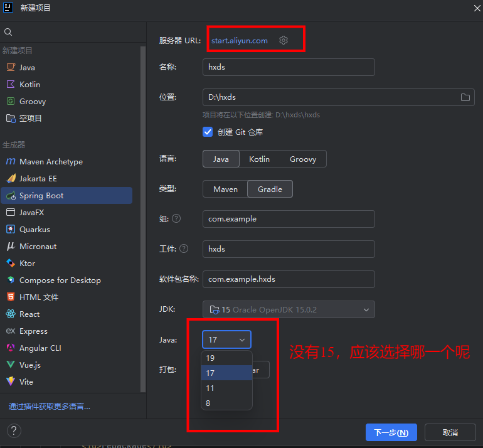Image resolution: width=483 pixels, height=448 pixels.
Task: Select the Kotlin project type icon
Action: click(11, 84)
